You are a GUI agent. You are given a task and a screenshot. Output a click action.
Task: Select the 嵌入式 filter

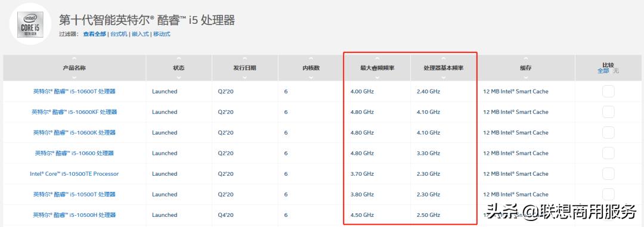(141, 34)
